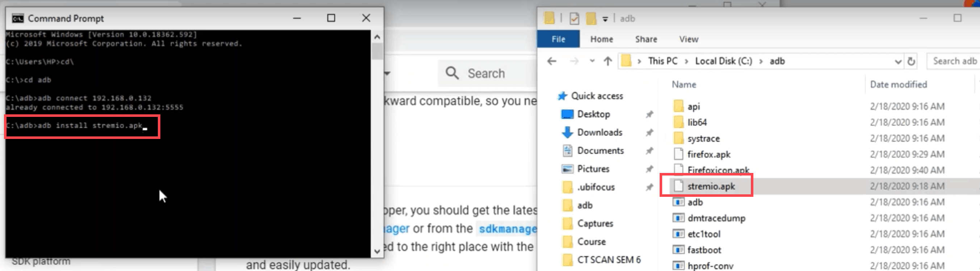980x271 pixels.
Task: Select the stremio.apk file
Action: click(711, 186)
